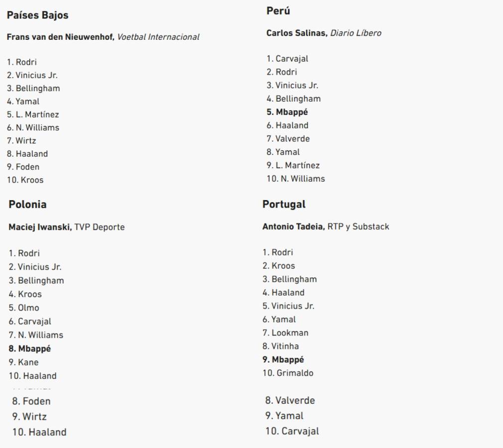Click TVP Deporte outlet text

pos(100,227)
